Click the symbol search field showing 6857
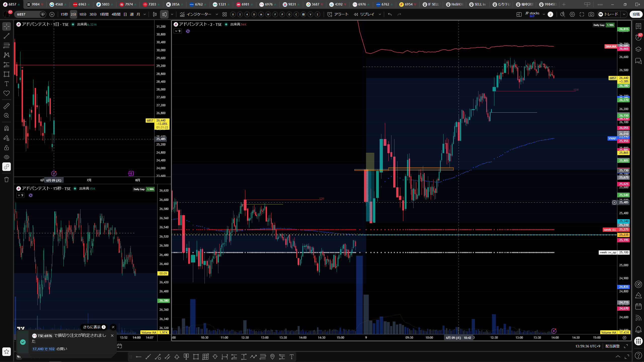 30,14
